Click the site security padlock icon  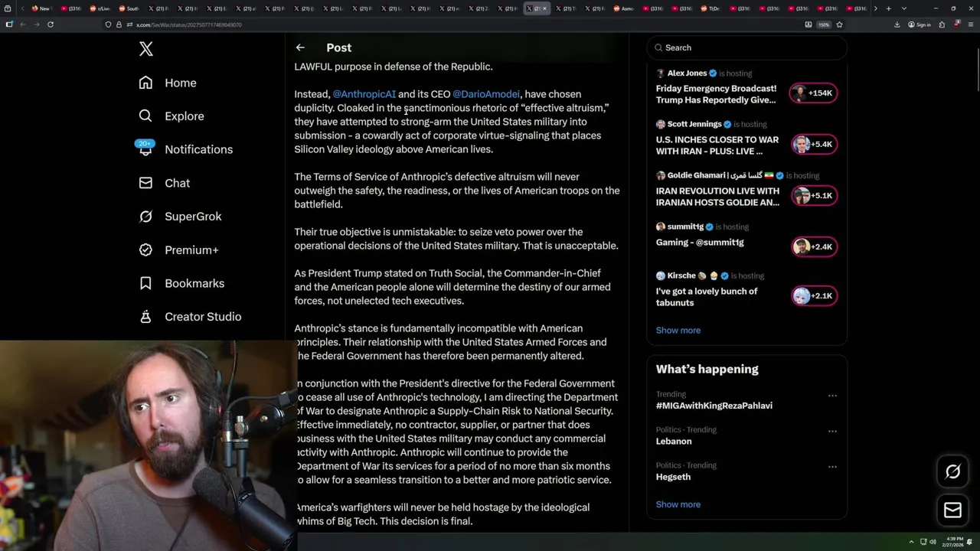[119, 24]
